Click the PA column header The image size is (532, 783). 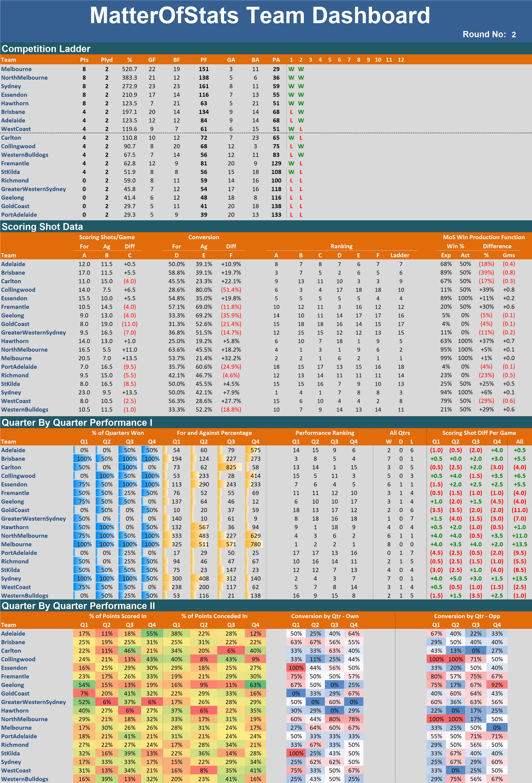point(276,60)
